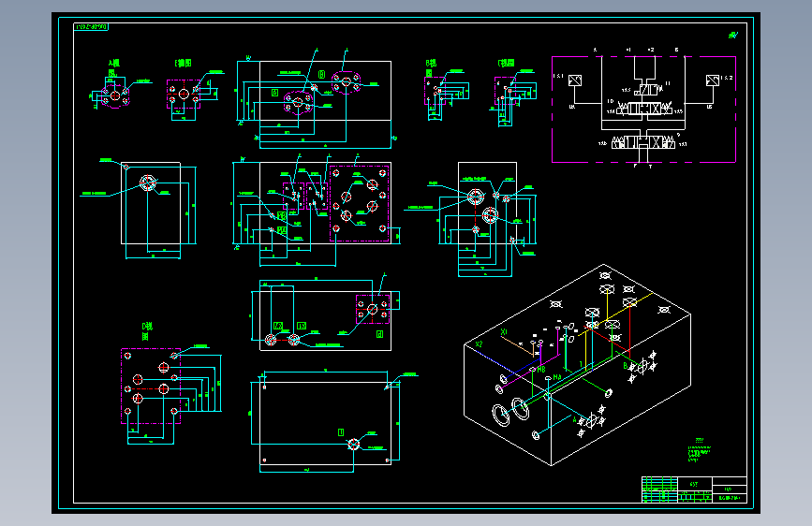Click the B view label above the small port pattern
The height and width of the screenshot is (526, 812).
click(431, 67)
